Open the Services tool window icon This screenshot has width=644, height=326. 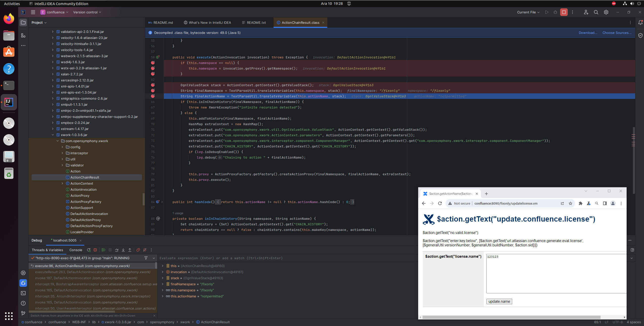pos(23,273)
